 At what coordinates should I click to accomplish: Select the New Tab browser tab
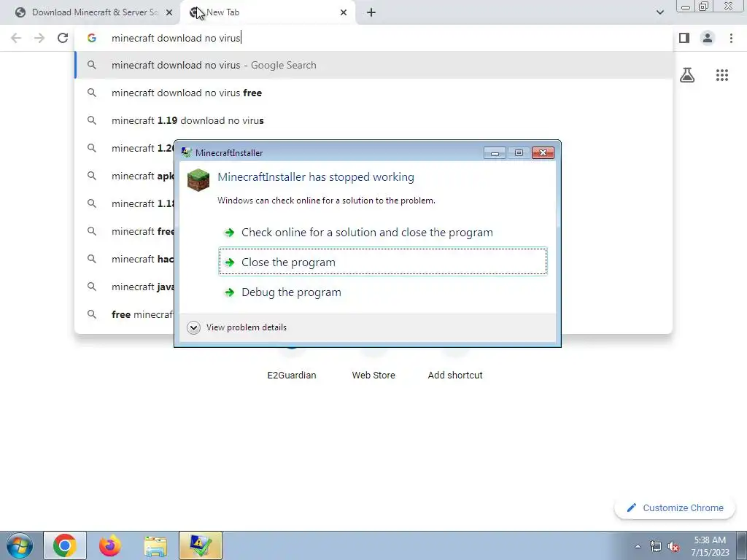tap(267, 12)
